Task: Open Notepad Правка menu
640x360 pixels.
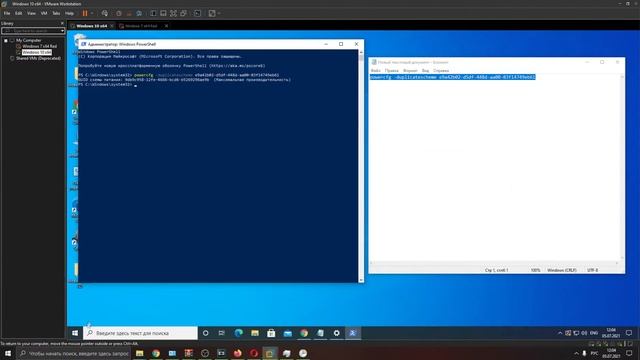Action: tap(391, 71)
